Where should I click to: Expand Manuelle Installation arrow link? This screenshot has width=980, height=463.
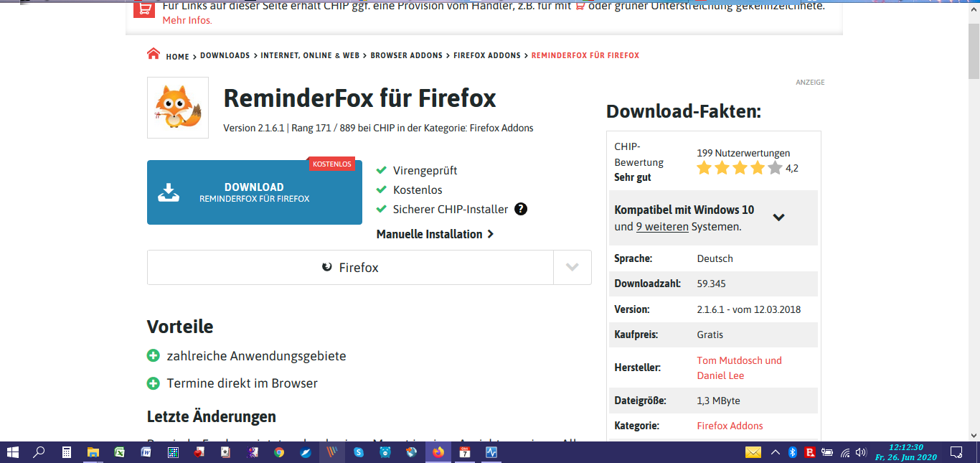[x=435, y=234]
